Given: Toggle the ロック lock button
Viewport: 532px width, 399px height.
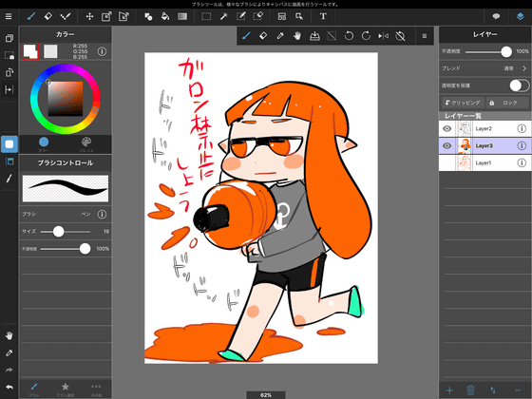Looking at the screenshot, I should click(507, 103).
